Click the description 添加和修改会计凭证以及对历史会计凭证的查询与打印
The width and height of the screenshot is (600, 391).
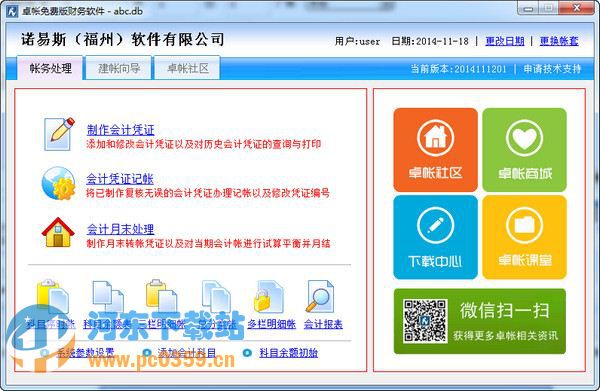(x=204, y=144)
